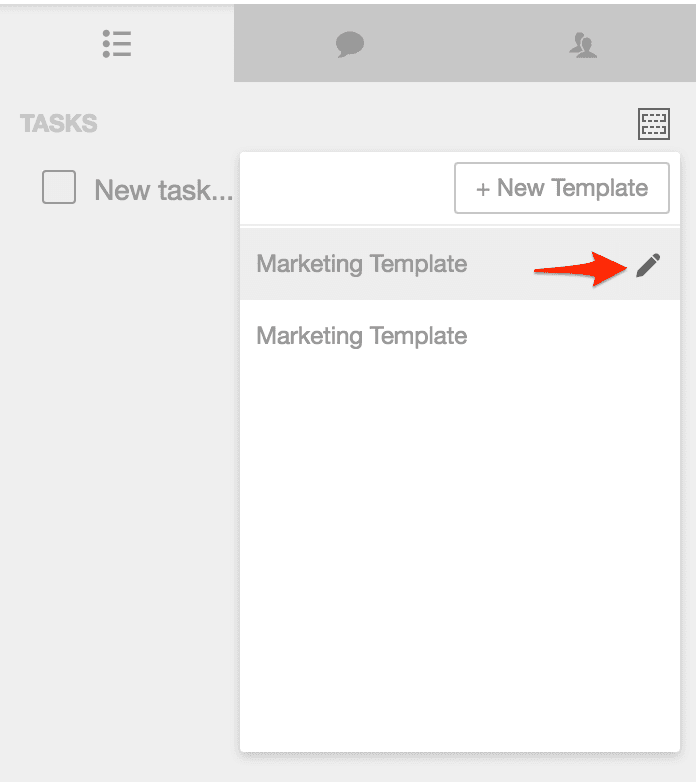Create a template with + New Template
This screenshot has height=782, width=696.
561,188
